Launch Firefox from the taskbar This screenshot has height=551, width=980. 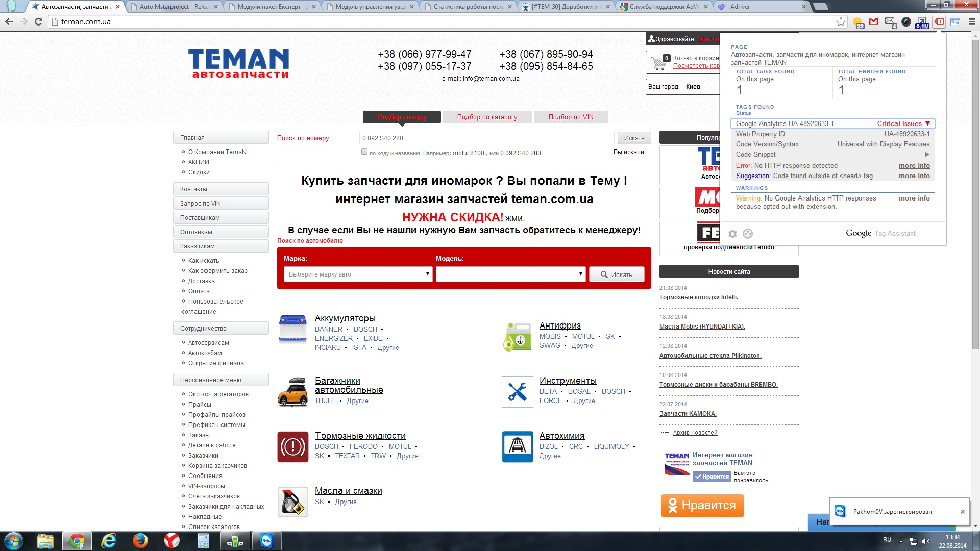click(140, 541)
